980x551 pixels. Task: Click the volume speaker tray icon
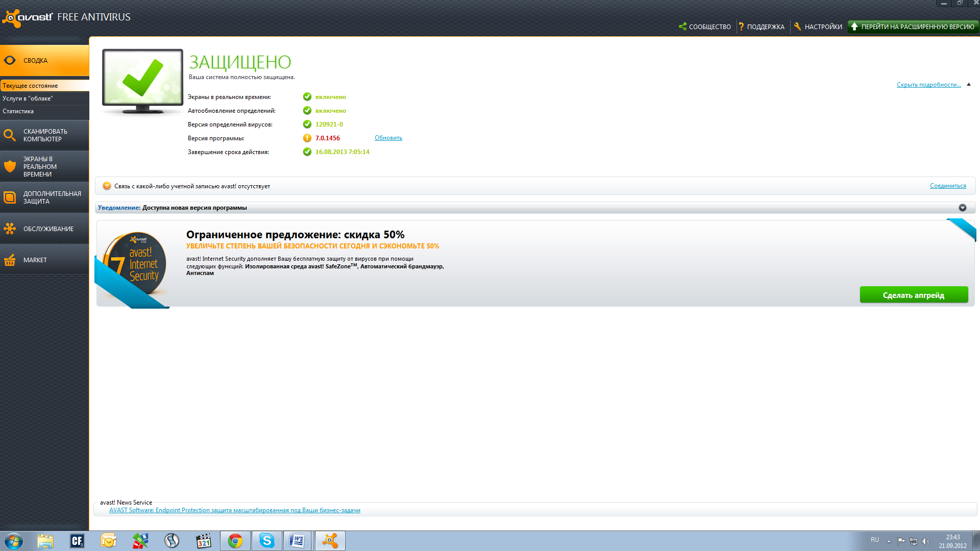tap(926, 541)
